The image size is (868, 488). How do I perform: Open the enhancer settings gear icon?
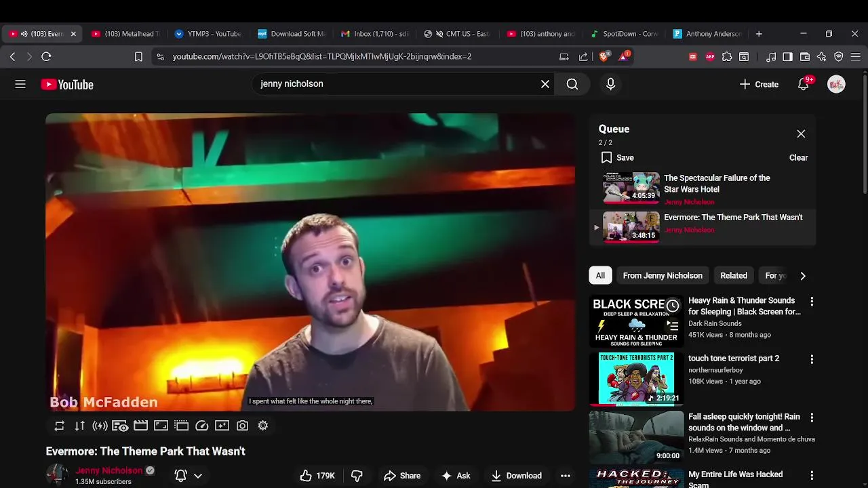coord(262,426)
